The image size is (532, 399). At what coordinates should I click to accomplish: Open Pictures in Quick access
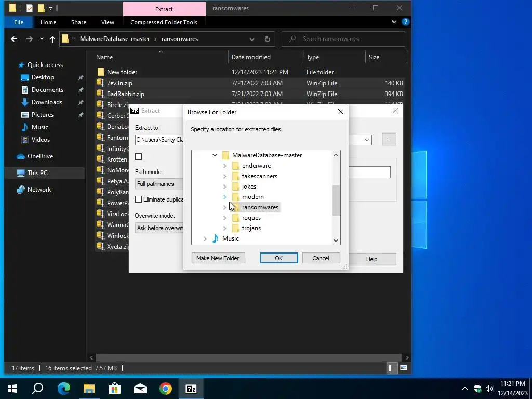coord(43,115)
